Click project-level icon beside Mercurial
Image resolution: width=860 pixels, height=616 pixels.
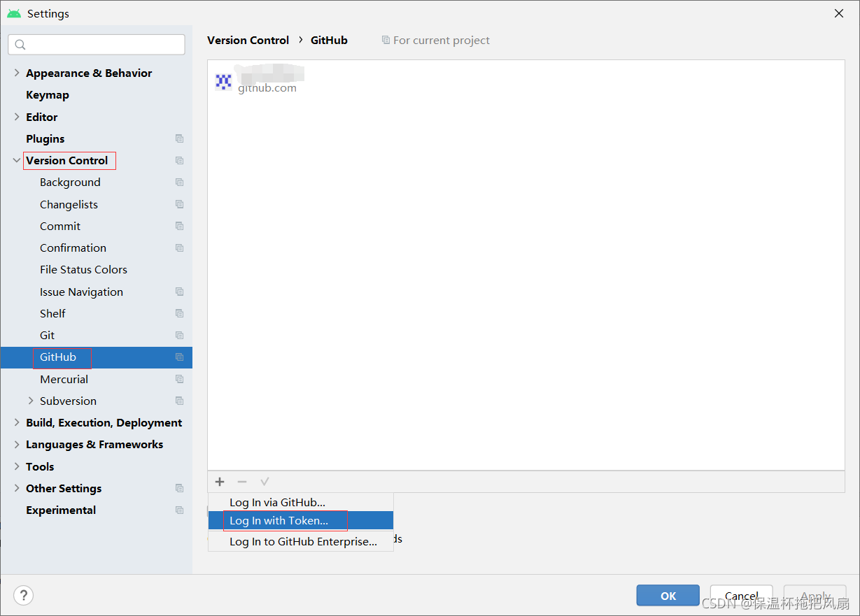(x=180, y=379)
